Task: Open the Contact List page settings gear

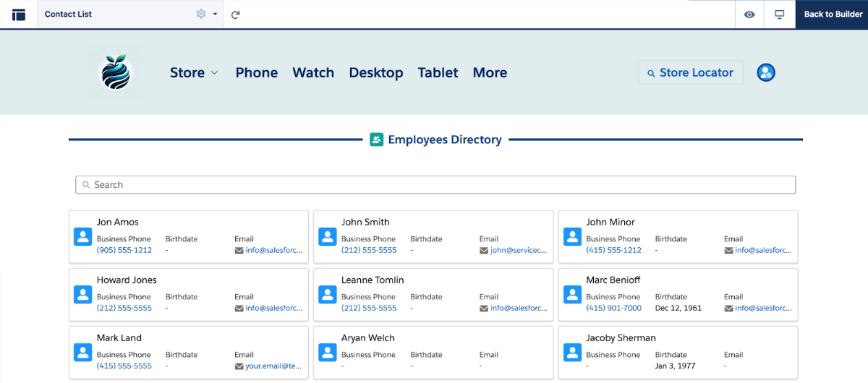Action: click(x=202, y=14)
